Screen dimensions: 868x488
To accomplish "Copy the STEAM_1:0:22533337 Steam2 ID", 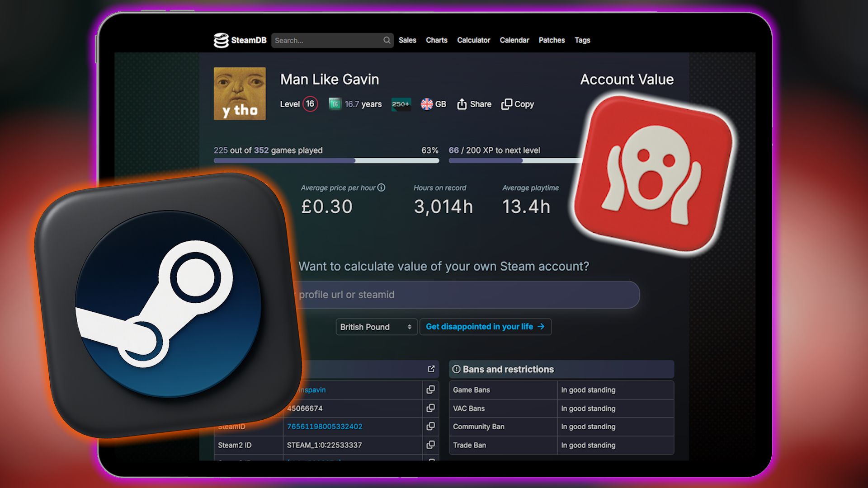I will (430, 445).
